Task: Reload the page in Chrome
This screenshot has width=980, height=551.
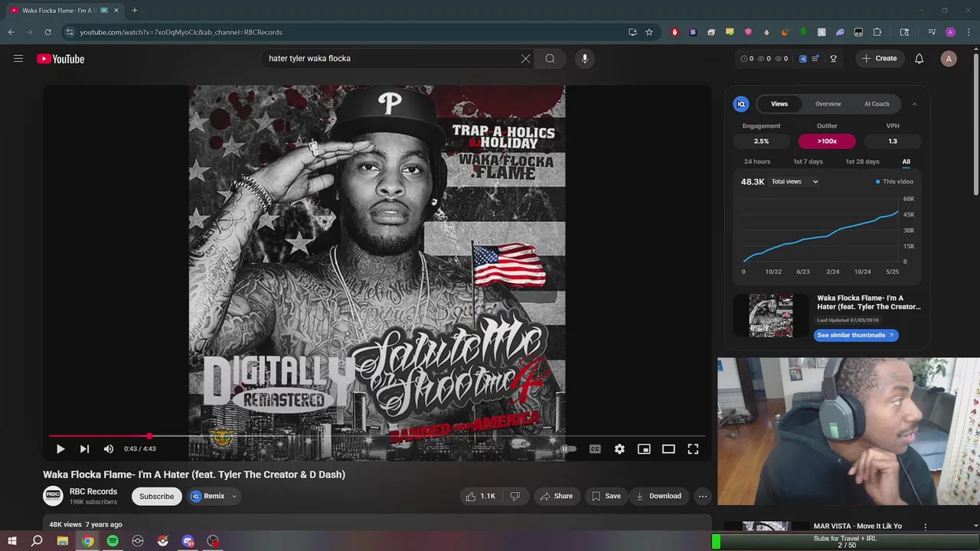Action: click(47, 32)
